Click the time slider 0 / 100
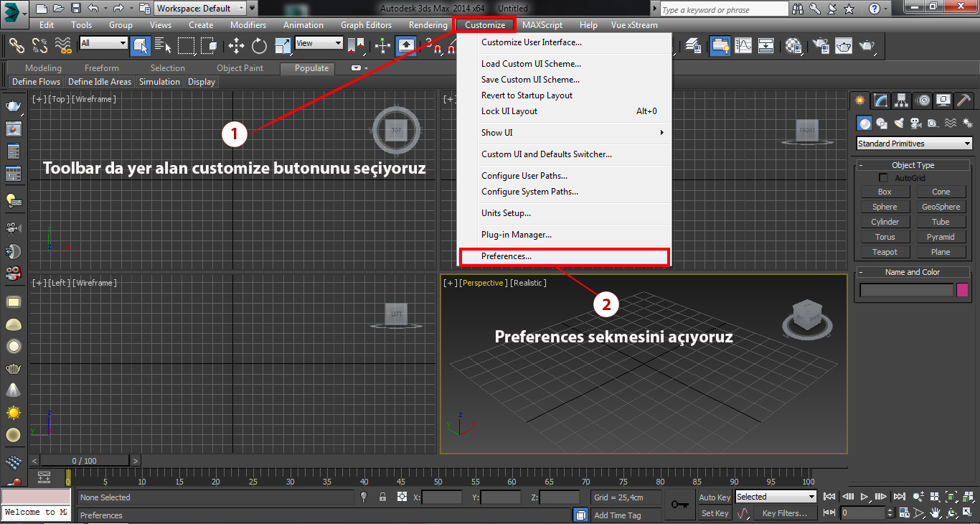The width and height of the screenshot is (980, 524). (x=84, y=460)
